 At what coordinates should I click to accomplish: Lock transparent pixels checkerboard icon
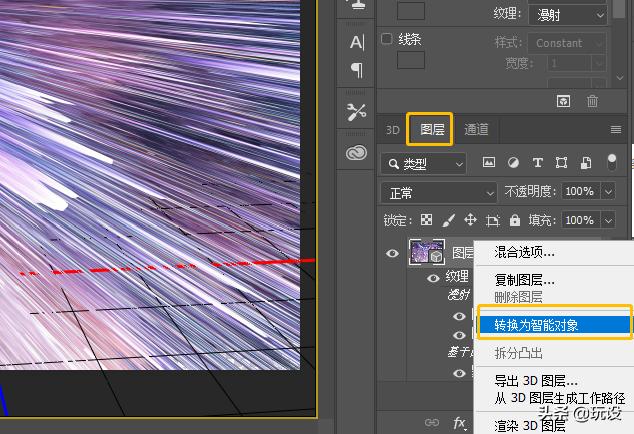(427, 220)
